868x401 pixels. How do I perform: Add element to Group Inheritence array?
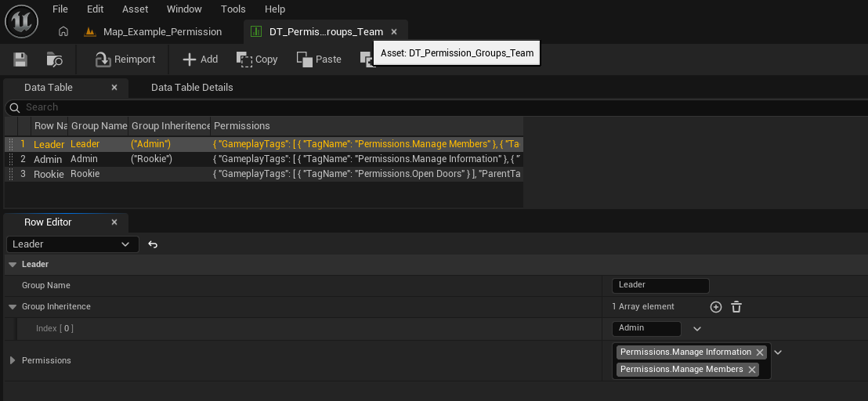pos(715,307)
